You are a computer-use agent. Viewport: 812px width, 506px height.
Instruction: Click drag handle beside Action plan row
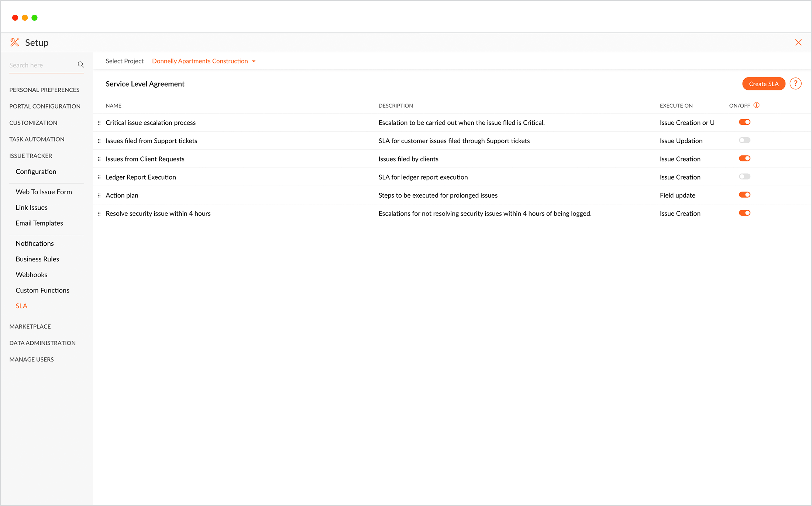point(99,195)
